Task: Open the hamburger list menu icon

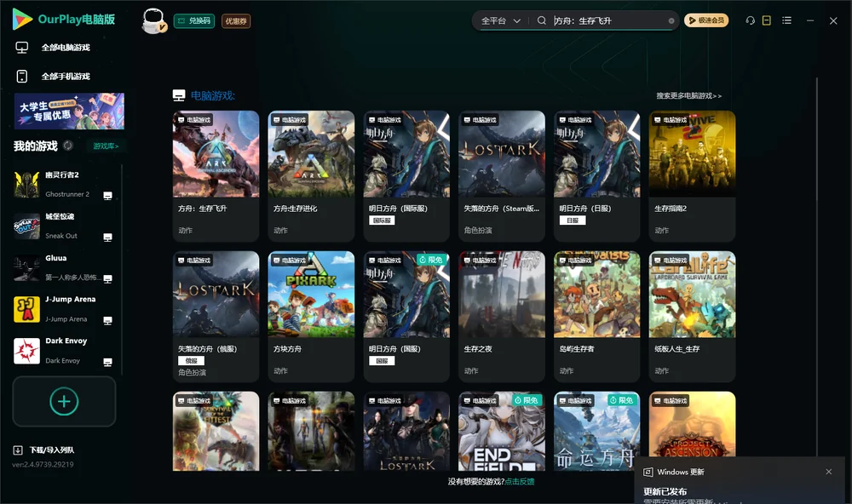Action: pyautogui.click(x=786, y=20)
